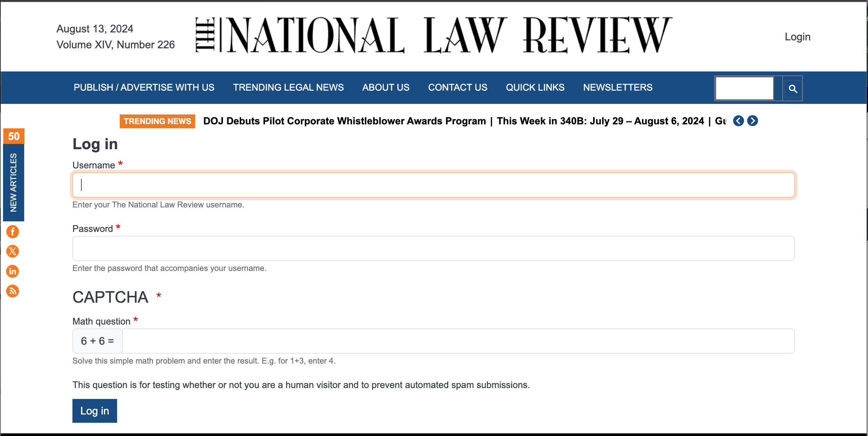This screenshot has height=436, width=868.
Task: Focus the math question answer field
Action: point(458,341)
